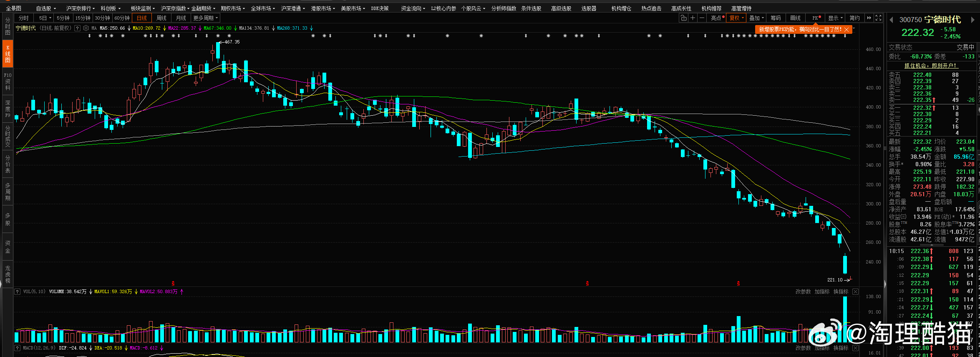Click 换指标 in volume panel

841,291
